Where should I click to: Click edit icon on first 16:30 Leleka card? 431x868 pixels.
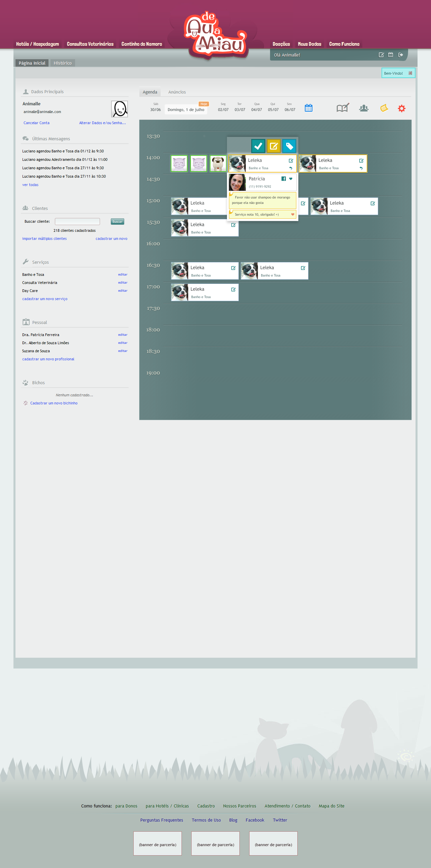(233, 268)
